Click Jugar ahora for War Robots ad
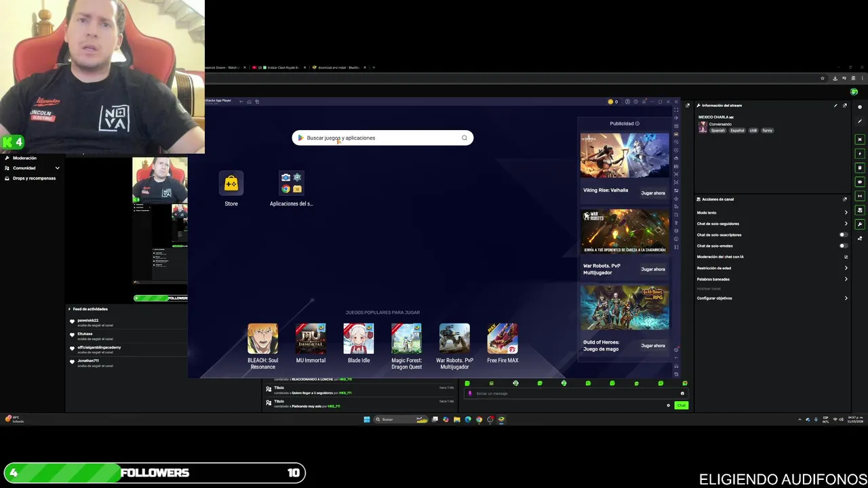The image size is (868, 488). tap(653, 269)
